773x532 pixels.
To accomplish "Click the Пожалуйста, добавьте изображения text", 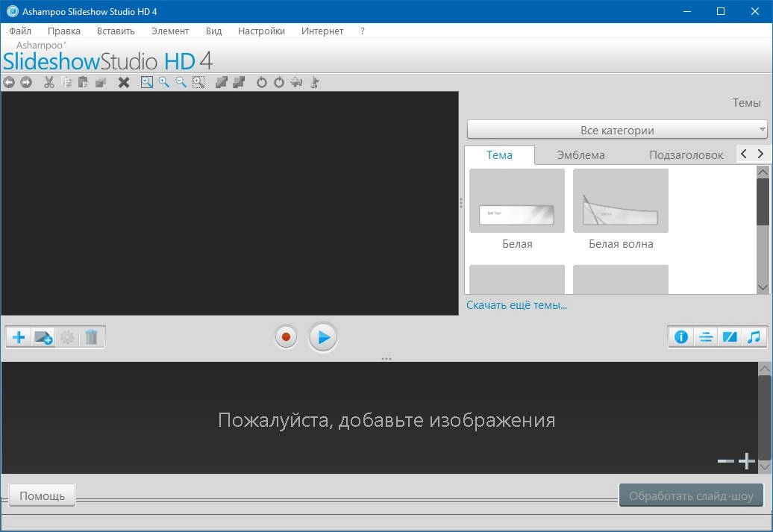I will (386, 420).
